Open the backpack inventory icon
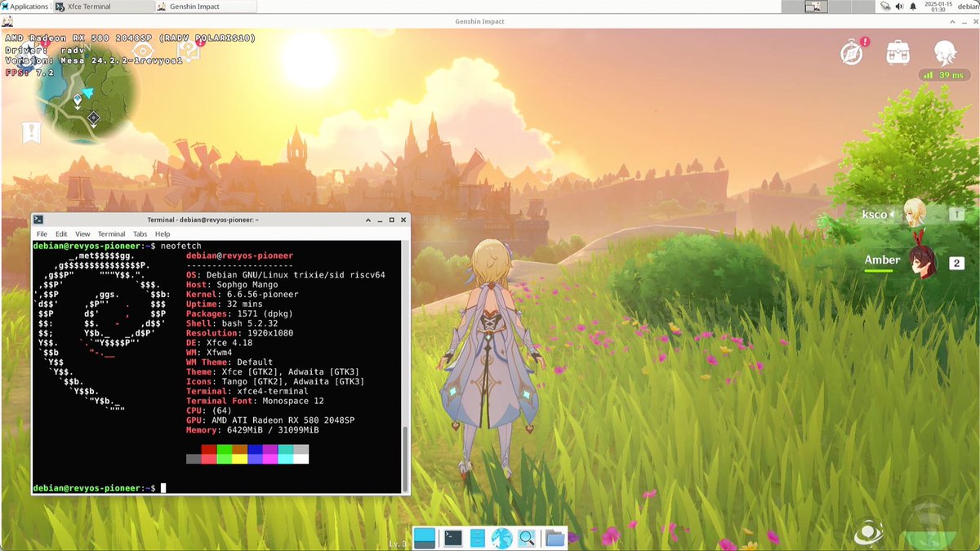Image resolution: width=980 pixels, height=551 pixels. pyautogui.click(x=898, y=53)
